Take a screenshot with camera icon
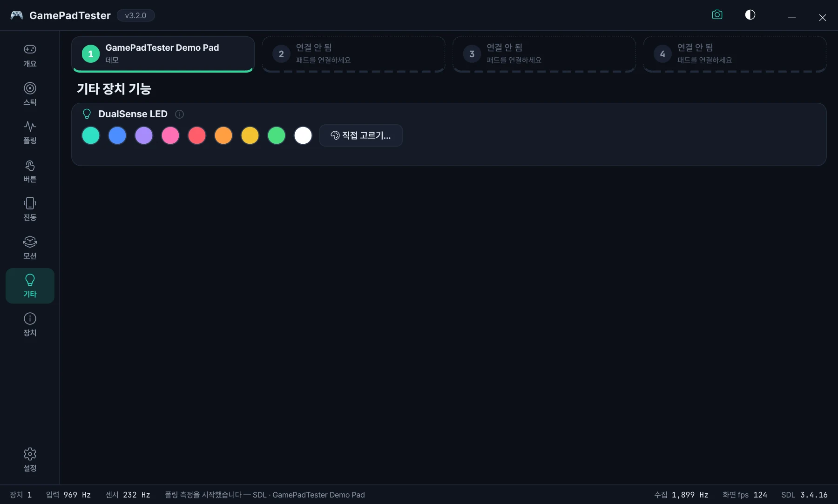This screenshot has width=838, height=504. [717, 15]
